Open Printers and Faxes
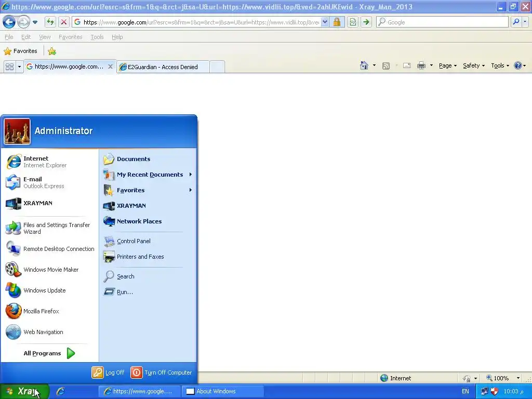Viewport: 532px width, 399px height. point(148,257)
